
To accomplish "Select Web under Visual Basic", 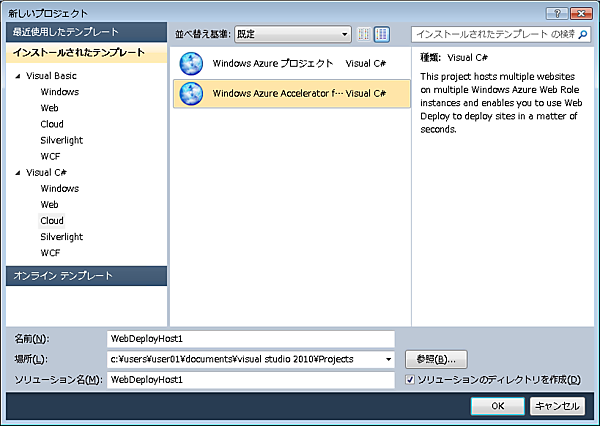I will [x=49, y=108].
